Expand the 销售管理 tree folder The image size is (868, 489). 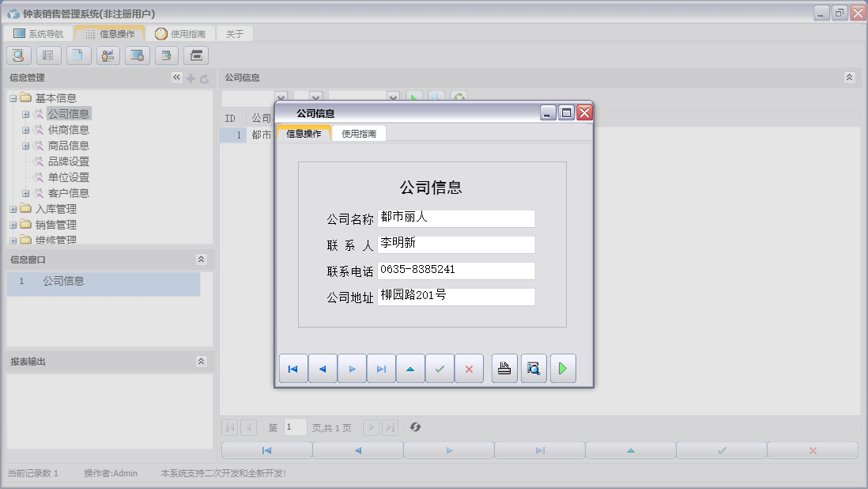13,225
